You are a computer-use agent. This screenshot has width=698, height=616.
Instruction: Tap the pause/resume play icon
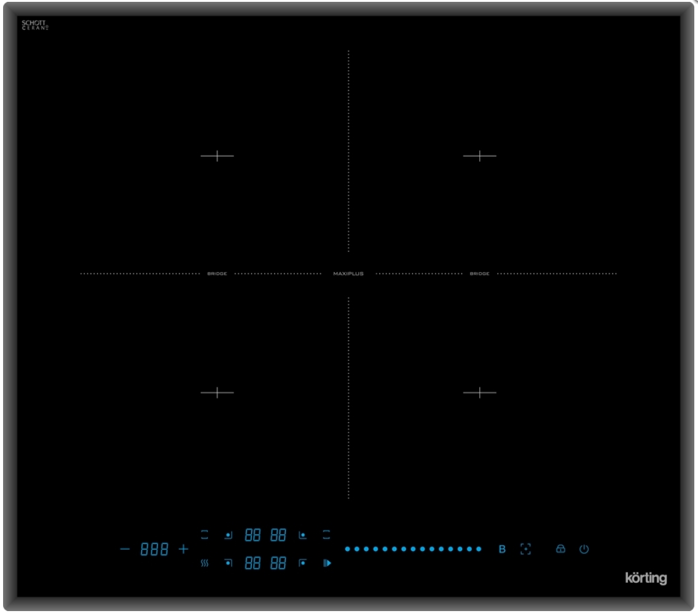coord(327,563)
